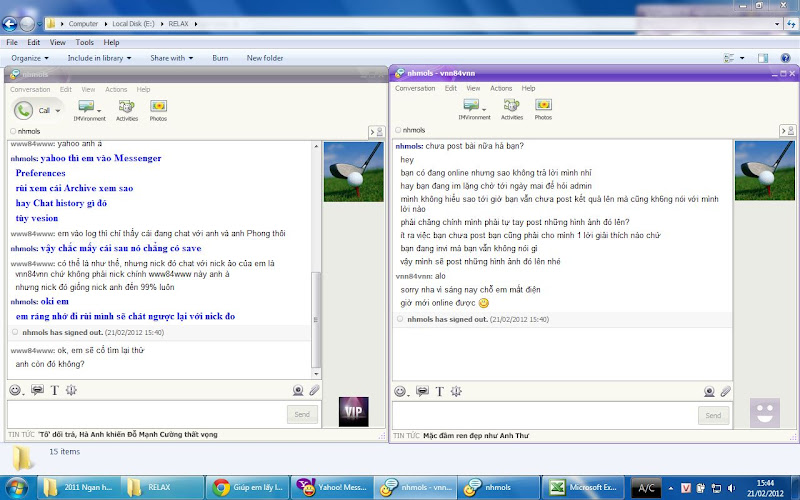800x500 pixels.
Task: Expand address bar history dropdown arrow
Action: [777, 23]
